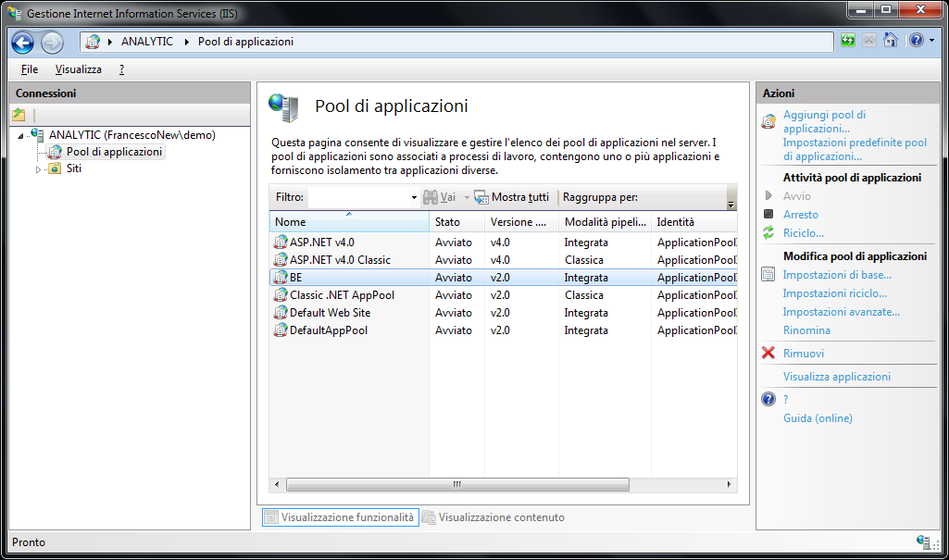
Task: Click the connect icon in Connessioni toolbar
Action: (x=19, y=115)
